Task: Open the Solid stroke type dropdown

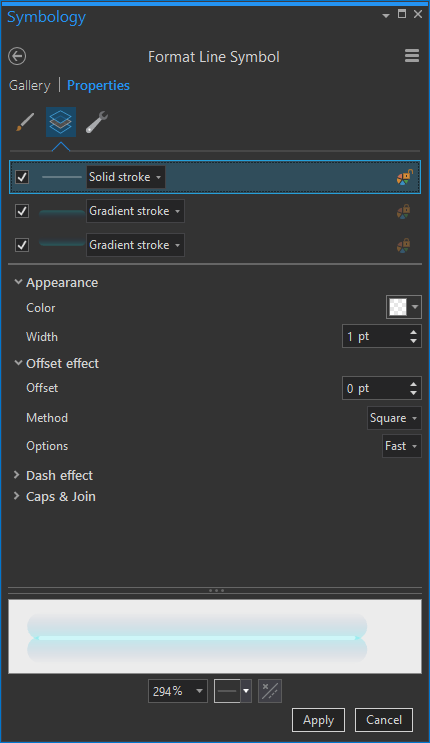Action: coord(126,177)
